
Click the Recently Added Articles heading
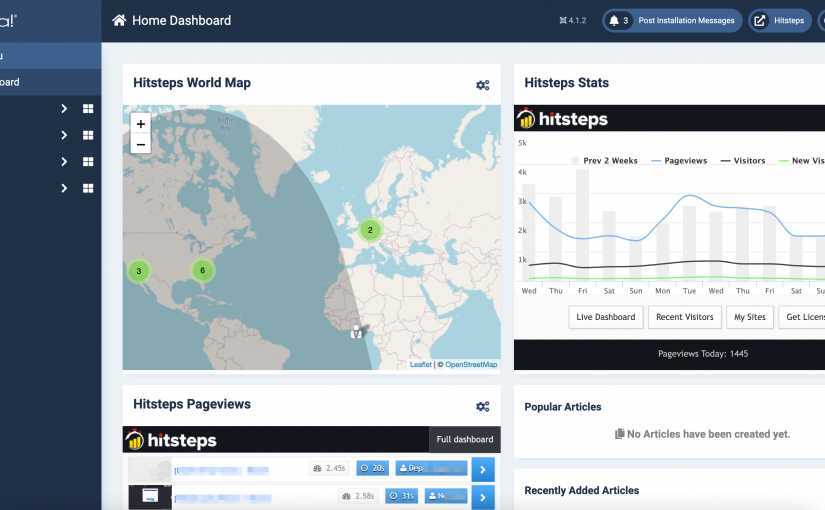pos(581,491)
